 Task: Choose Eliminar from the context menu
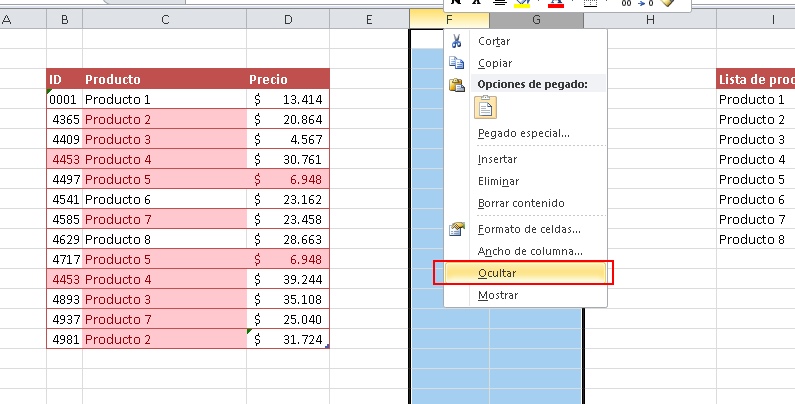click(x=498, y=181)
